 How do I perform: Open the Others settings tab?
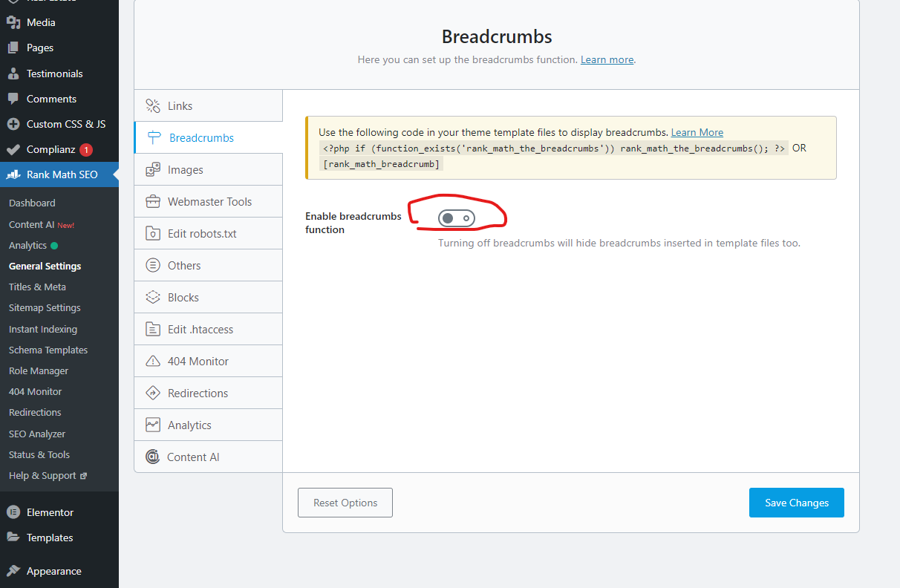(184, 266)
